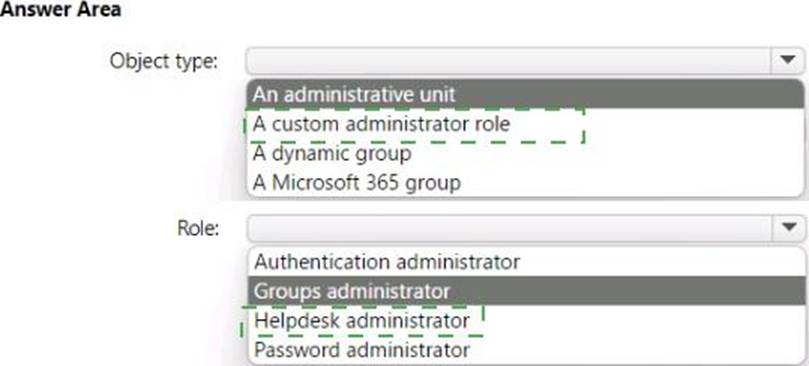
Task: Select An administrative unit option
Action: pos(525,94)
